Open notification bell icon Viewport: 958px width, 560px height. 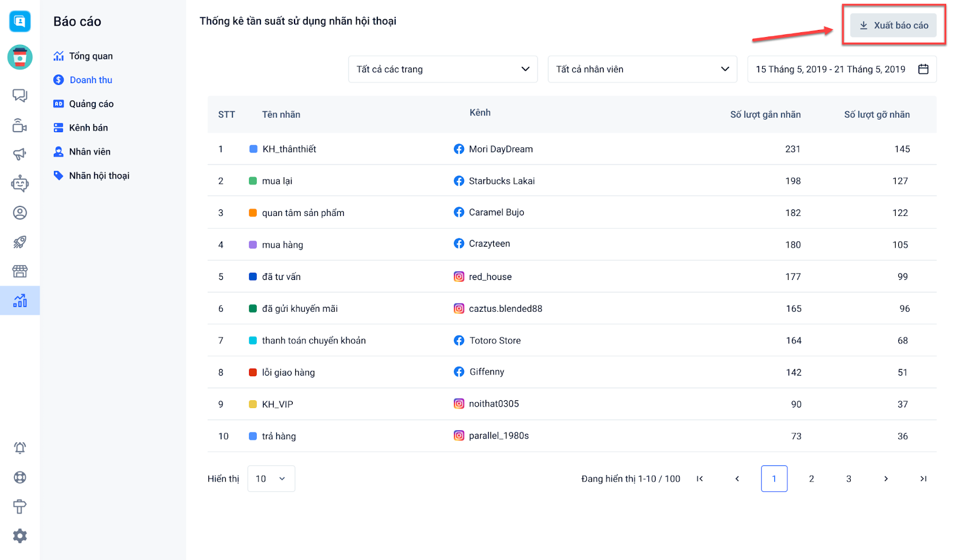[20, 448]
